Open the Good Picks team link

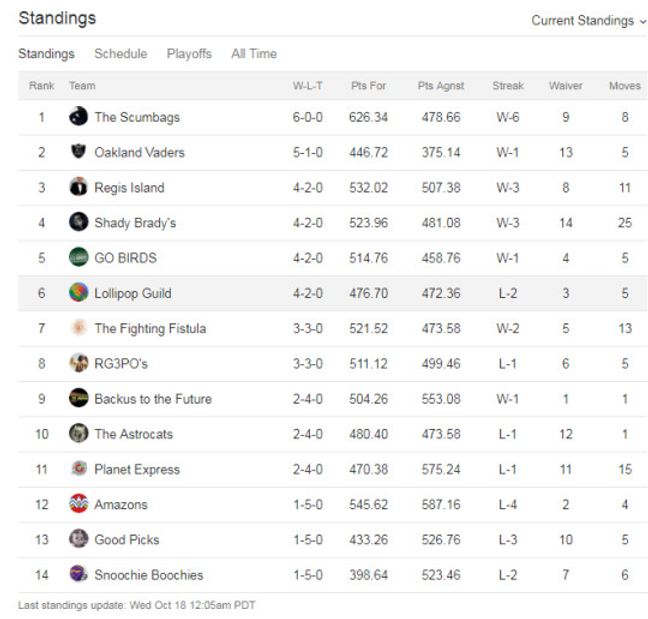[x=127, y=539]
